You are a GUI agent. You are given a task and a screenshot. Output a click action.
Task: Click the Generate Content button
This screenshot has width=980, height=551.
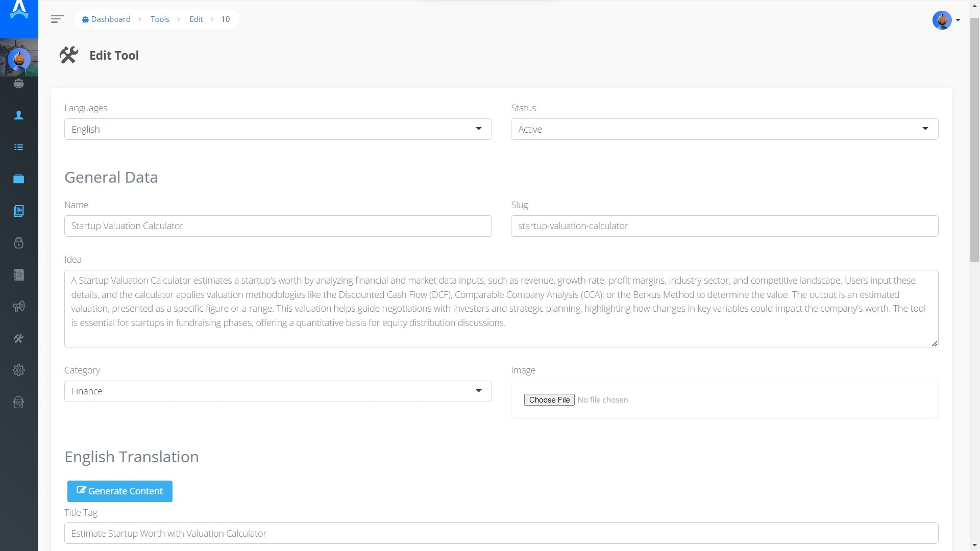click(120, 491)
